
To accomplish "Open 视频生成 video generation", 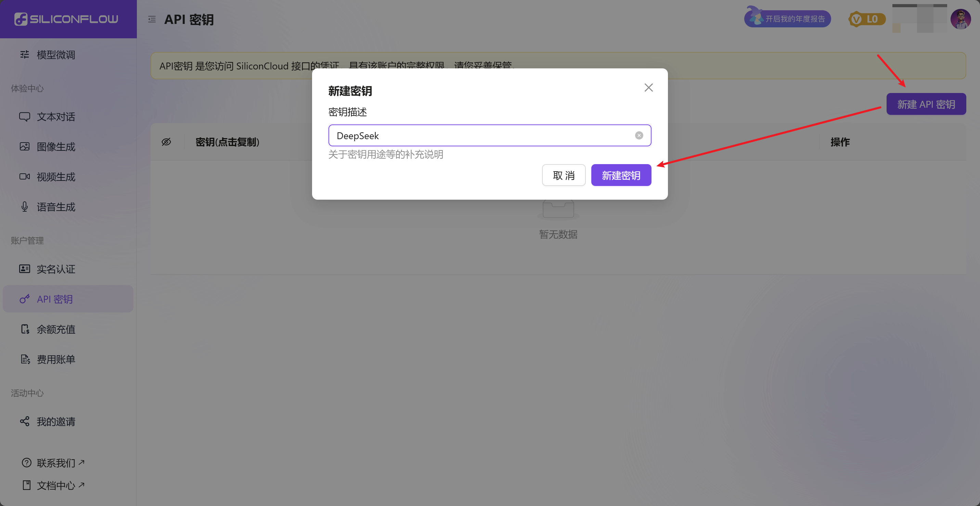I will tap(55, 177).
